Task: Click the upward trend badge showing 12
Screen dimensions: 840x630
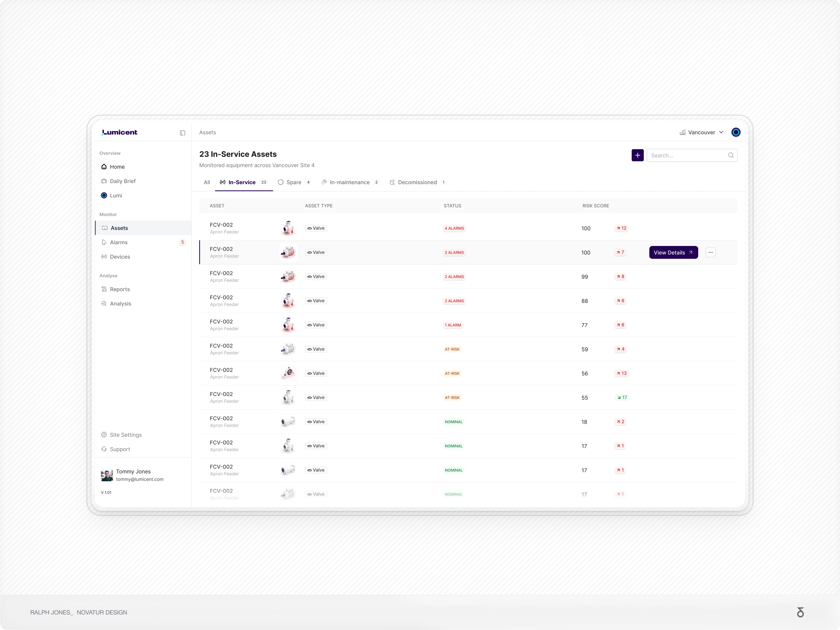Action: 621,228
